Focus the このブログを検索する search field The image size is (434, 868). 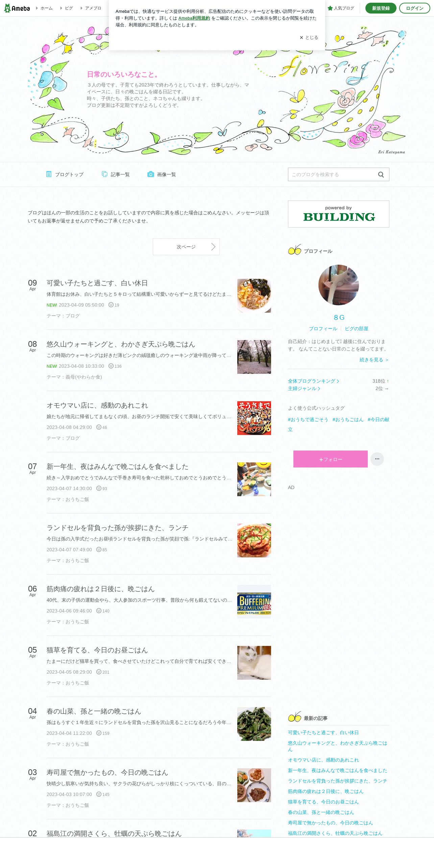332,174
